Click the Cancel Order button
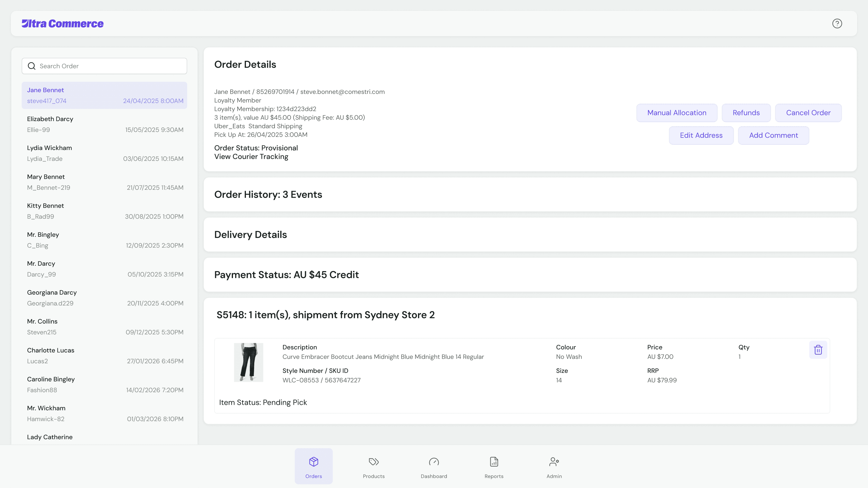 [x=808, y=113]
